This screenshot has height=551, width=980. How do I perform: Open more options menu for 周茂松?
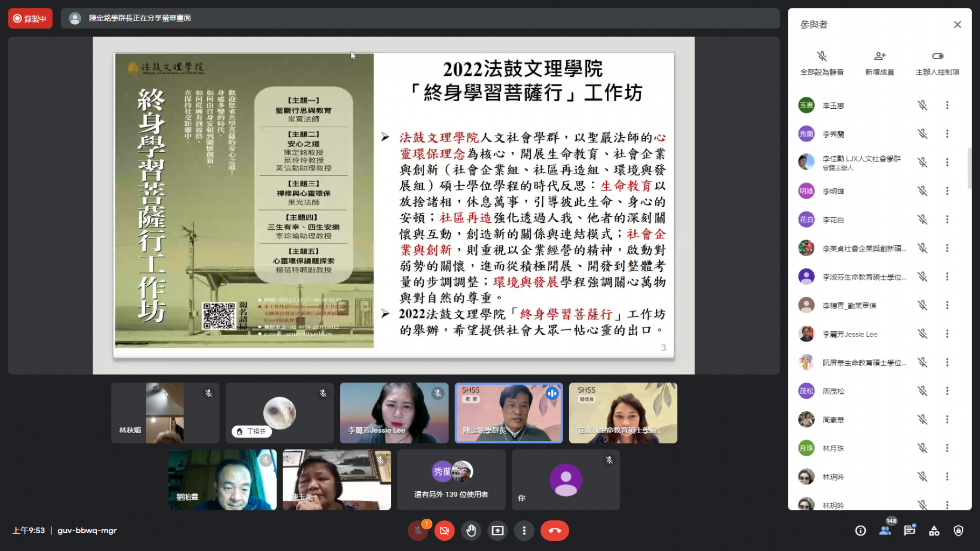click(x=947, y=391)
